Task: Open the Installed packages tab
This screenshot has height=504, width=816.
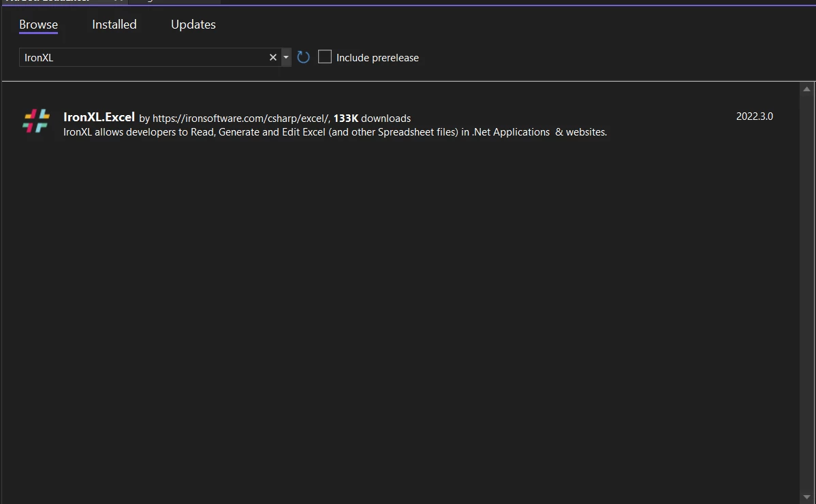Action: tap(114, 25)
